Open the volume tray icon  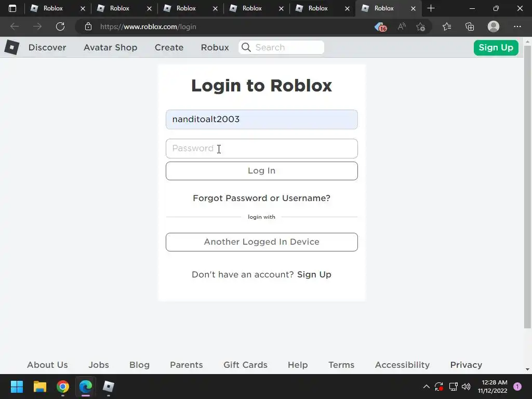tap(466, 387)
